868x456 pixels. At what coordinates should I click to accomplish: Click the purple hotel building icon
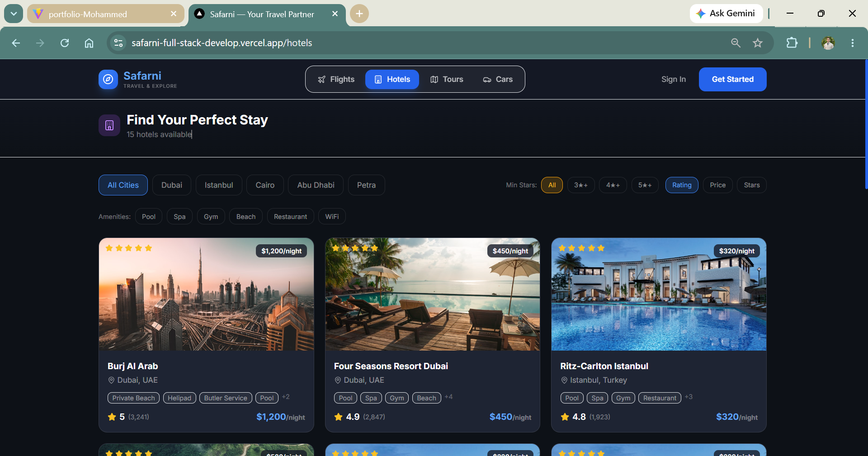109,125
